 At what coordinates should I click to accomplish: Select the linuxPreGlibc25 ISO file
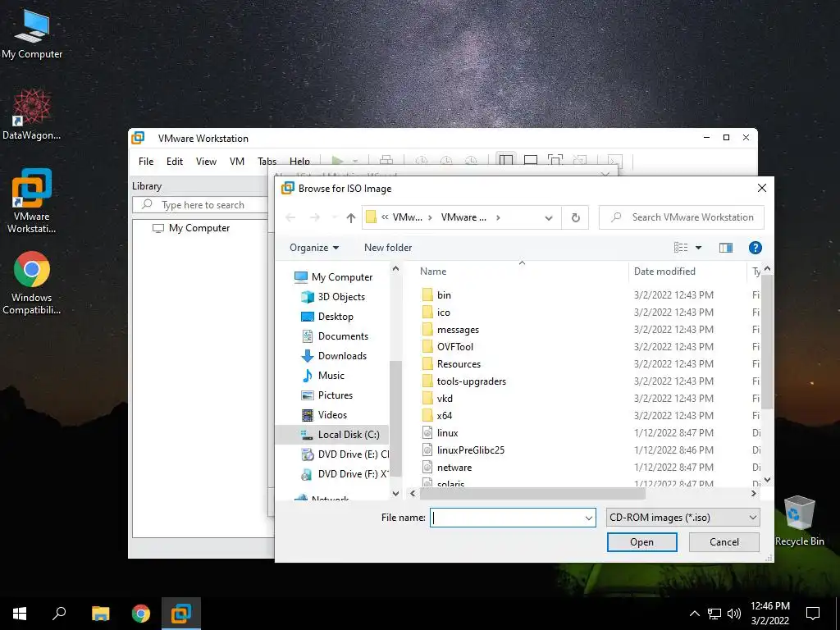(x=463, y=450)
